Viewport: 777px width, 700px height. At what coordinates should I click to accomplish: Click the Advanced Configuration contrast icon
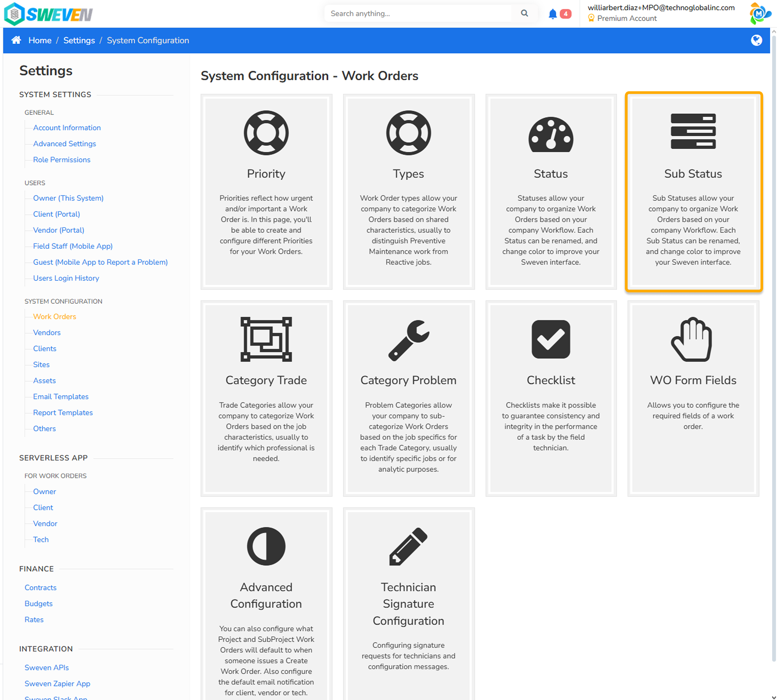click(266, 546)
